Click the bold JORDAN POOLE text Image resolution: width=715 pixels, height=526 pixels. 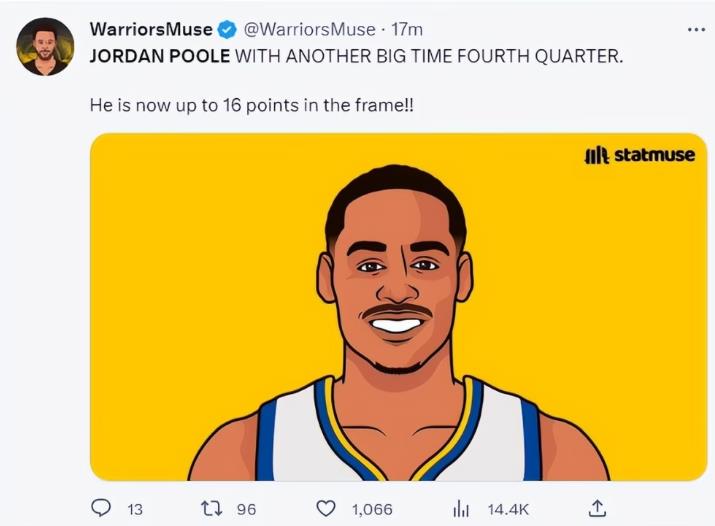[x=160, y=55]
